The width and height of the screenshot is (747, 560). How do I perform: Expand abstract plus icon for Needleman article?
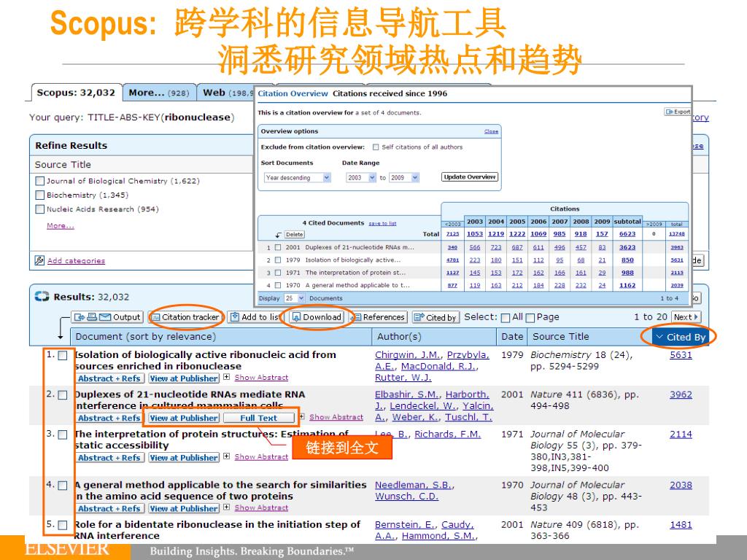pos(227,507)
